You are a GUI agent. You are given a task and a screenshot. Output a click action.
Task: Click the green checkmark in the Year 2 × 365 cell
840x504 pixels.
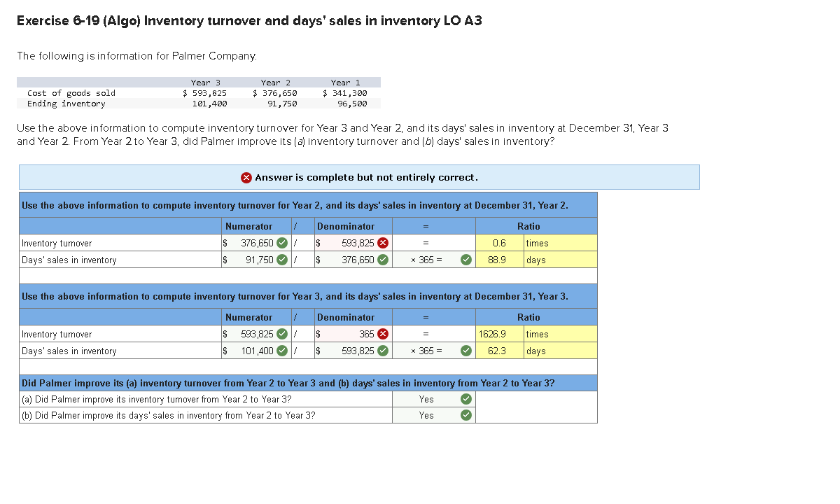click(x=465, y=259)
